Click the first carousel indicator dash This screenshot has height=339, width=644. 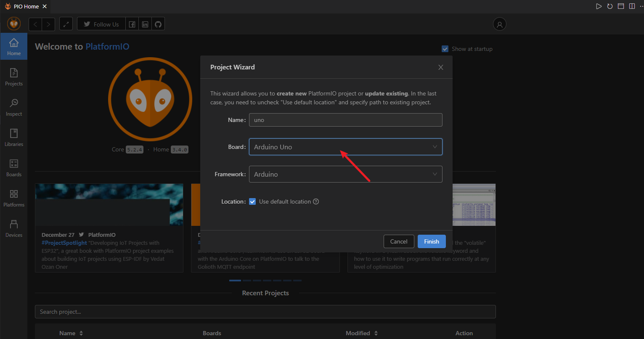[x=235, y=281]
